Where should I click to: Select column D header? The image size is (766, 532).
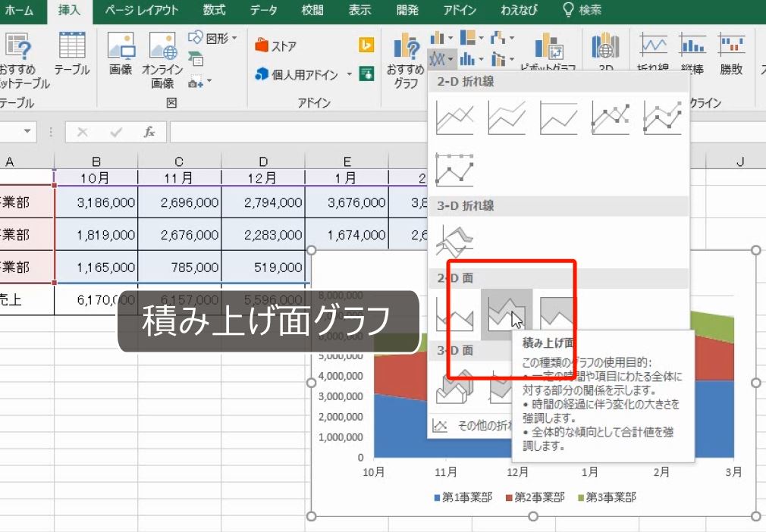pyautogui.click(x=263, y=161)
